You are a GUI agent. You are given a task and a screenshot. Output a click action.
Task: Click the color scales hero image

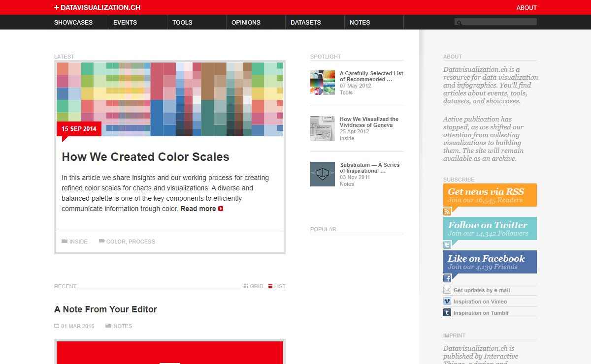pyautogui.click(x=170, y=99)
